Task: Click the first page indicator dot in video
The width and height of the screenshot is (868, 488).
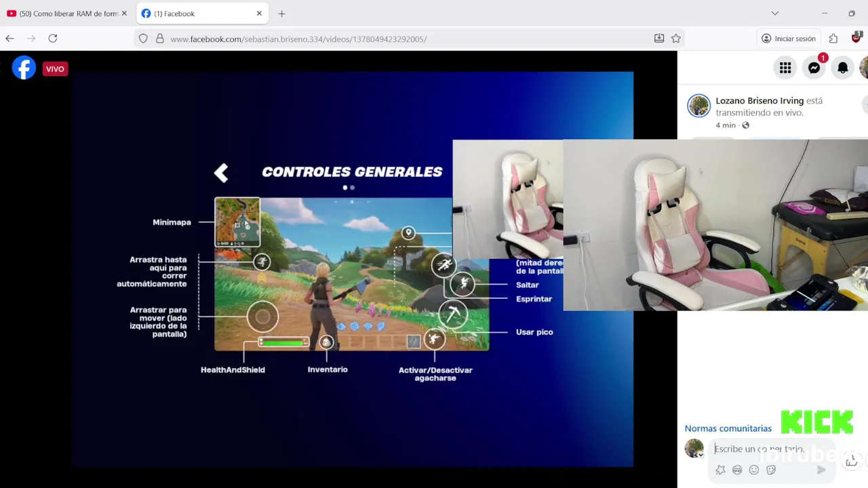Action: click(x=345, y=188)
